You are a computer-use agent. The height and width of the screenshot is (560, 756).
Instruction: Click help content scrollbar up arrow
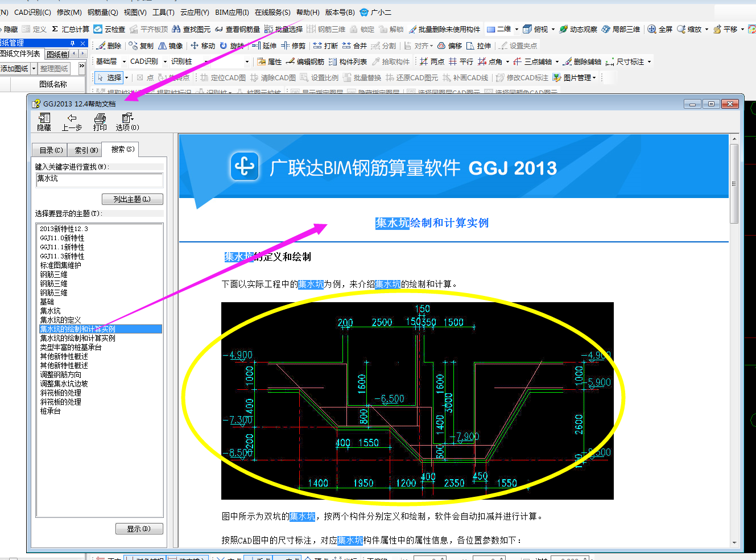point(734,138)
